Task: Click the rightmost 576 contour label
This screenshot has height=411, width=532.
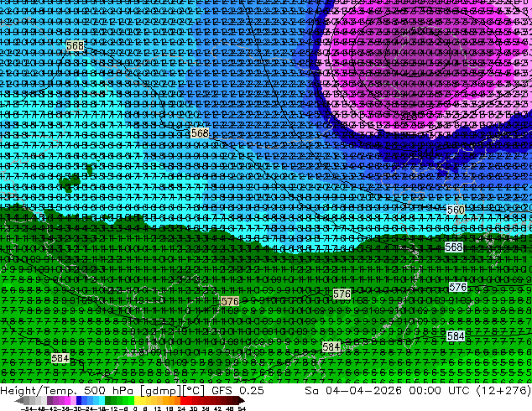Action: pos(457,287)
